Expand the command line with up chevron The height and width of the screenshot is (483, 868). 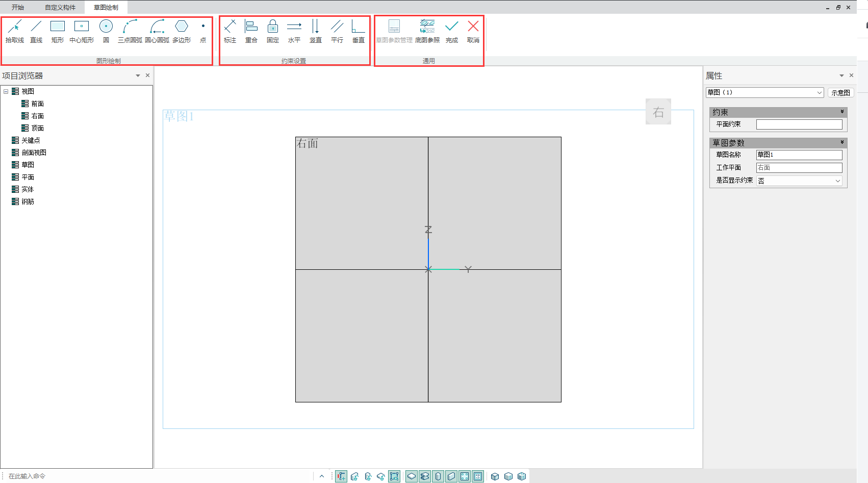coord(322,476)
